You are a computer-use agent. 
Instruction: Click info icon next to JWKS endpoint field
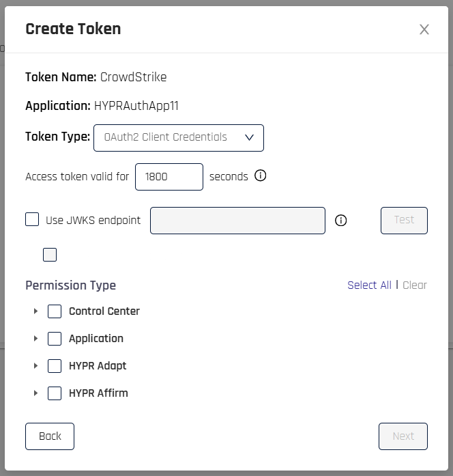click(340, 221)
